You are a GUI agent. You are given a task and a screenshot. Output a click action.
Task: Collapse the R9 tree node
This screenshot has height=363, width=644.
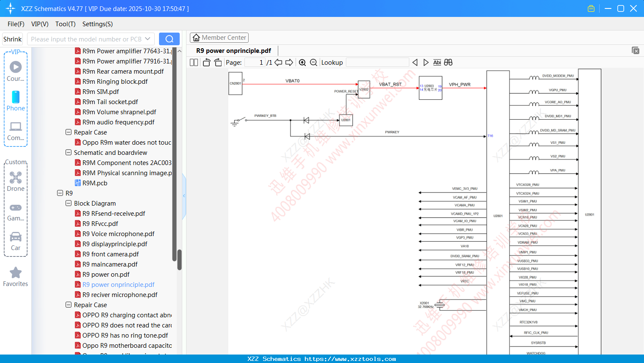(x=60, y=193)
